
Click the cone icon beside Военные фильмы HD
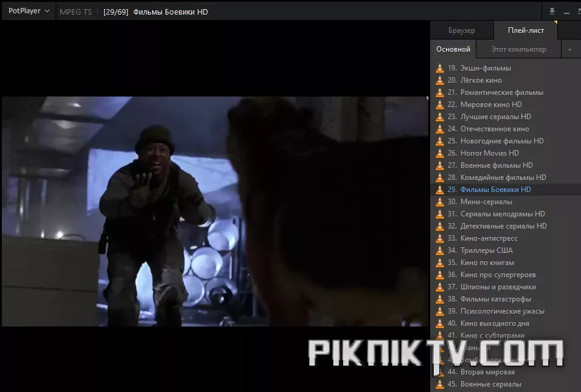pyautogui.click(x=440, y=165)
